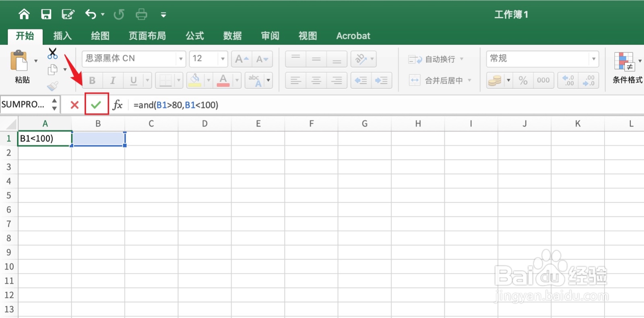Screen dimensions: 644x318
Task: Align text right
Action: pyautogui.click(x=337, y=81)
